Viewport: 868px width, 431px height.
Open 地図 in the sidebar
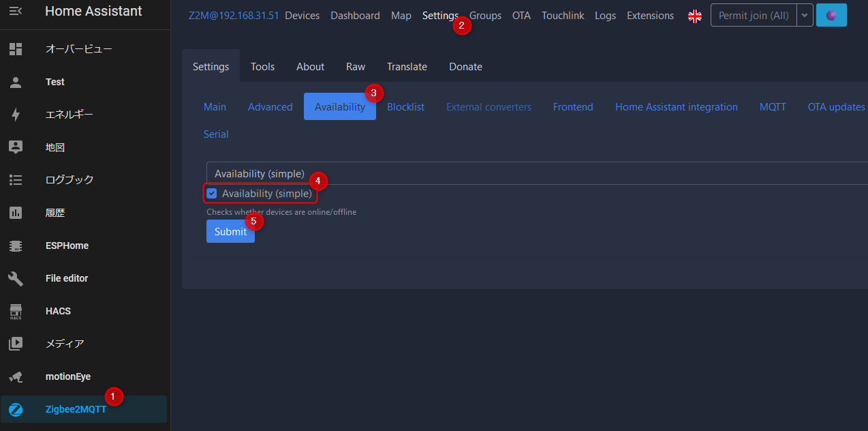85,147
